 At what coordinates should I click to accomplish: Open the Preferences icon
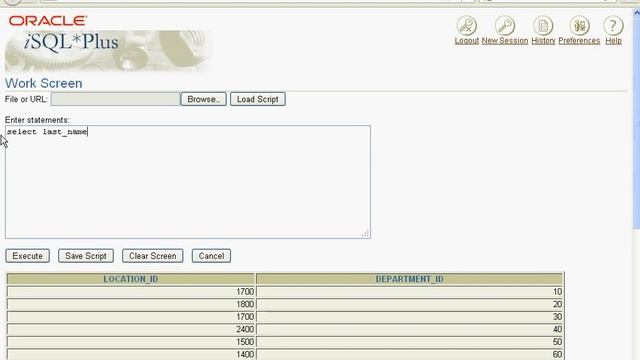tap(580, 26)
